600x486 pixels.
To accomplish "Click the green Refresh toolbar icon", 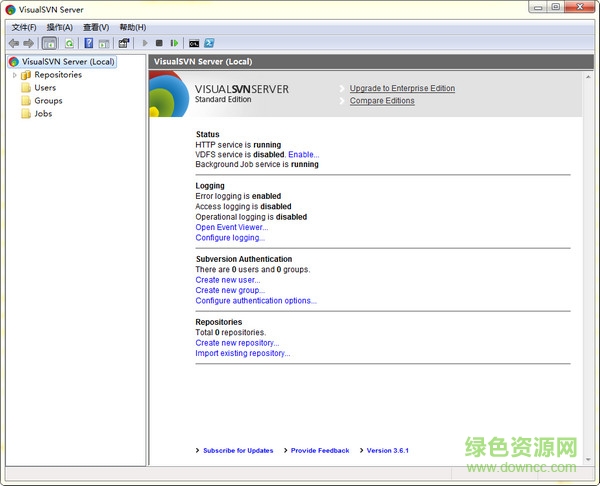I will (69, 43).
